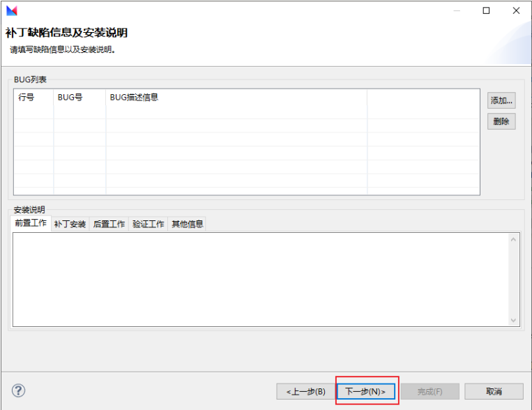Close the dialog window
The image size is (532, 410).
[516, 10]
